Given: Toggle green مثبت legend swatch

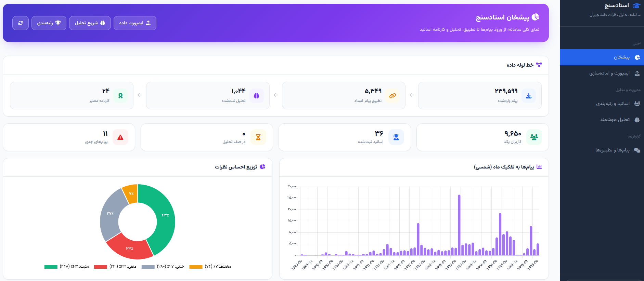Looking at the screenshot, I should click(x=51, y=267).
